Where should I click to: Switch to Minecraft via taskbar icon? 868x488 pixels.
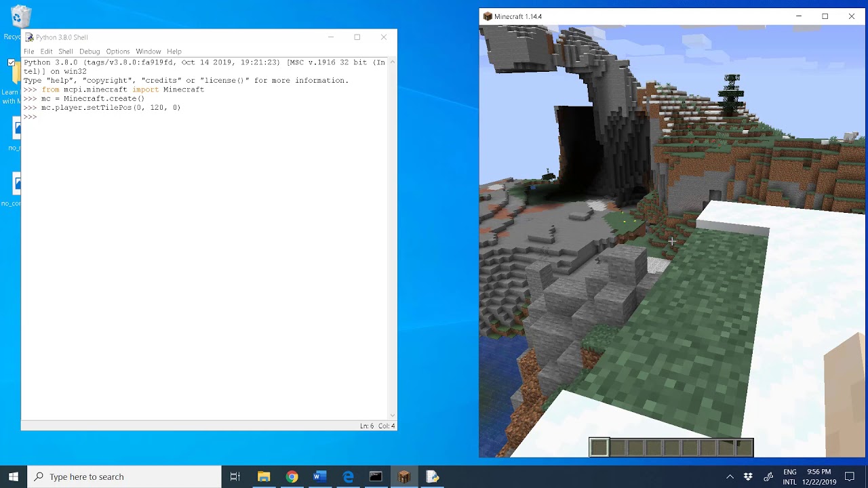(404, 476)
